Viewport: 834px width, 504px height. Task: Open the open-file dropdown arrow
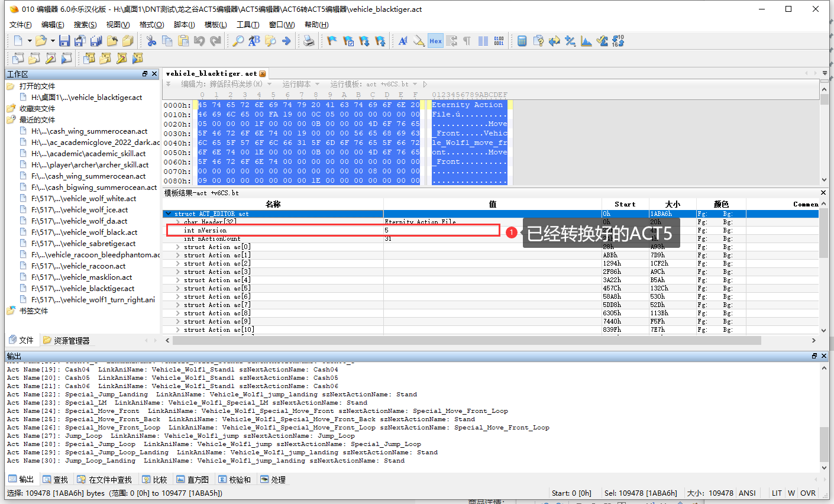coord(53,41)
